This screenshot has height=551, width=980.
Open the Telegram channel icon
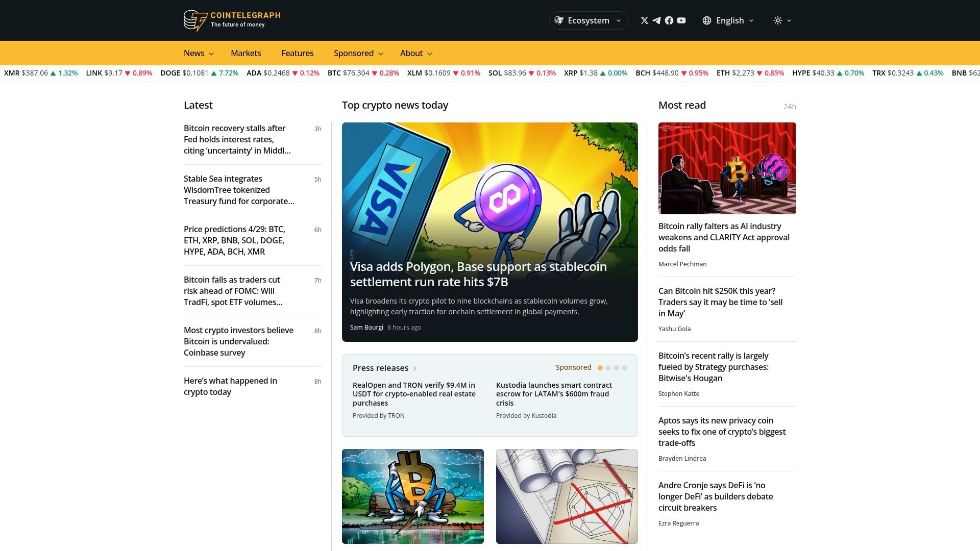656,20
